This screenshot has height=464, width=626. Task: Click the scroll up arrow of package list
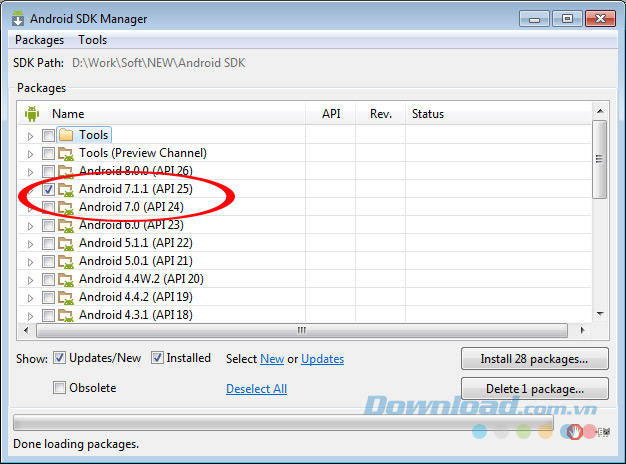[600, 111]
